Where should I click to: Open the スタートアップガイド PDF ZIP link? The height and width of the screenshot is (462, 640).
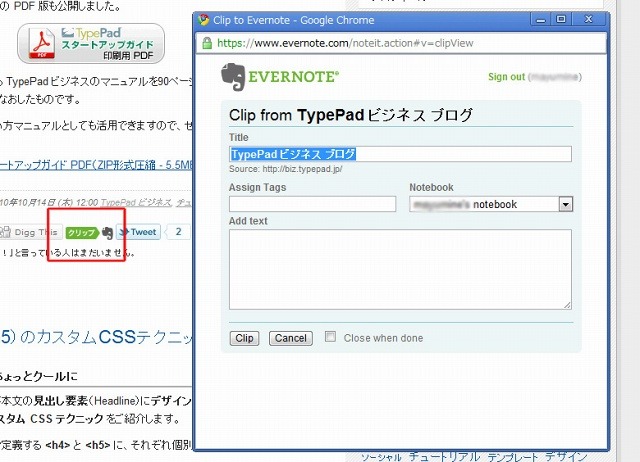click(x=96, y=165)
